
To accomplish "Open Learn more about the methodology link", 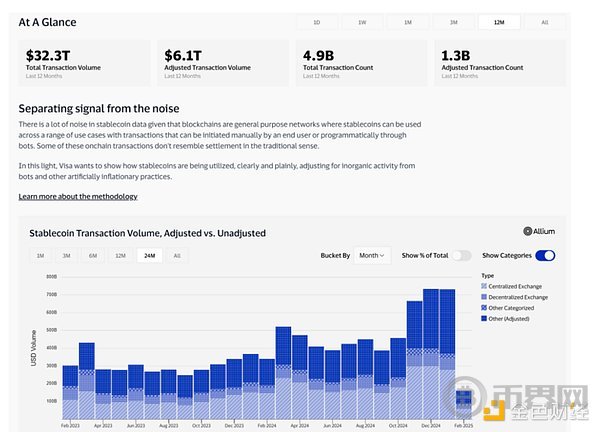I will [78, 196].
